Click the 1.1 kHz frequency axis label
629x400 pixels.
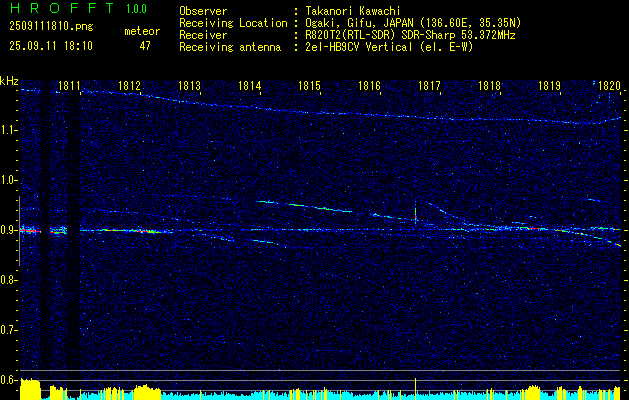click(x=9, y=130)
